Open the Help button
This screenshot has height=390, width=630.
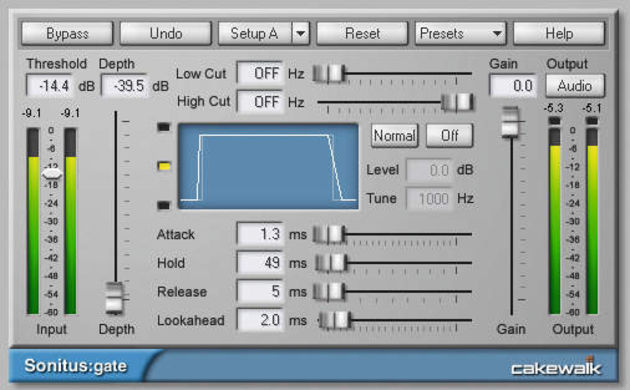[x=559, y=33]
